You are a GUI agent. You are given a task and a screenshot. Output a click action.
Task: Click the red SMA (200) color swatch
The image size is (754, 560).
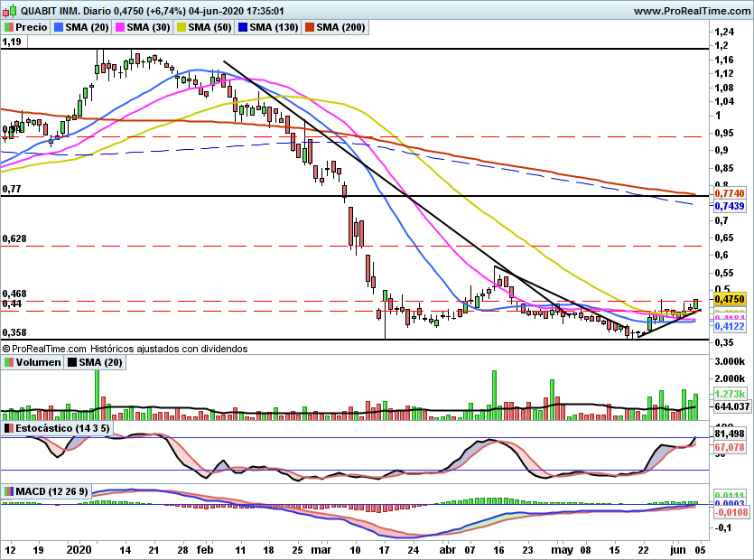309,27
